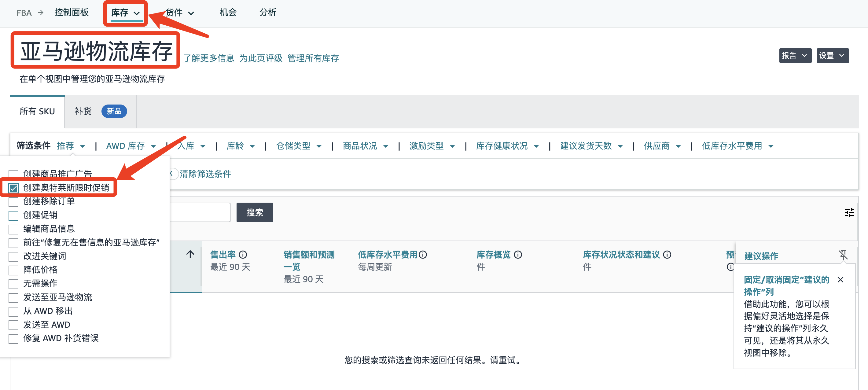This screenshot has height=390, width=868.
Task: Expand the 激励类型 filter dropdown
Action: 432,146
